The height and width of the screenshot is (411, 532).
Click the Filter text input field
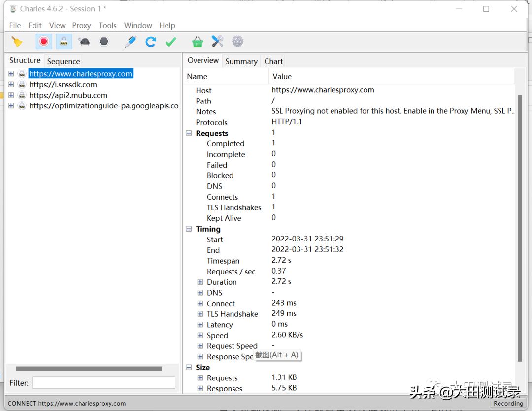(103, 383)
